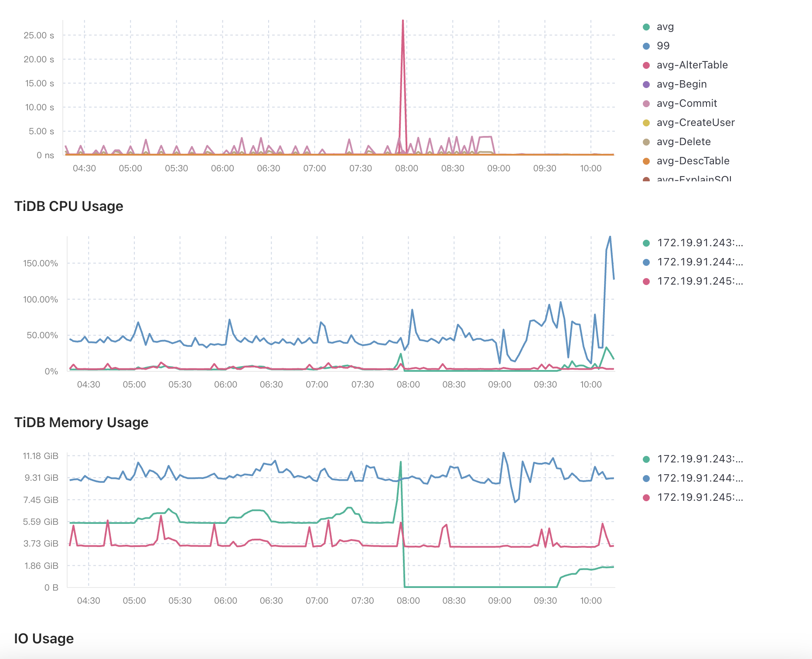The height and width of the screenshot is (659, 812).
Task: Toggle the avg-DescTable legend series
Action: [x=693, y=161]
